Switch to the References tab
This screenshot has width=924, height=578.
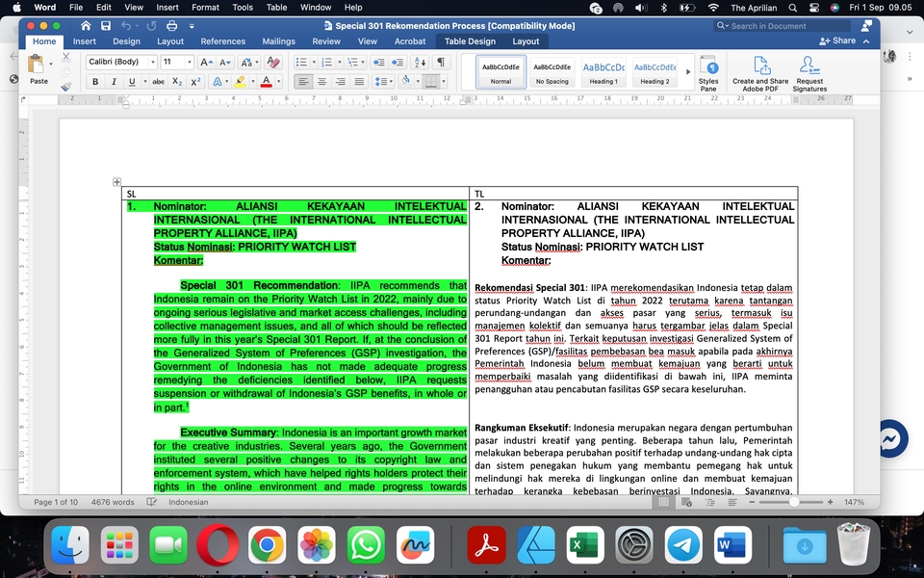(222, 41)
